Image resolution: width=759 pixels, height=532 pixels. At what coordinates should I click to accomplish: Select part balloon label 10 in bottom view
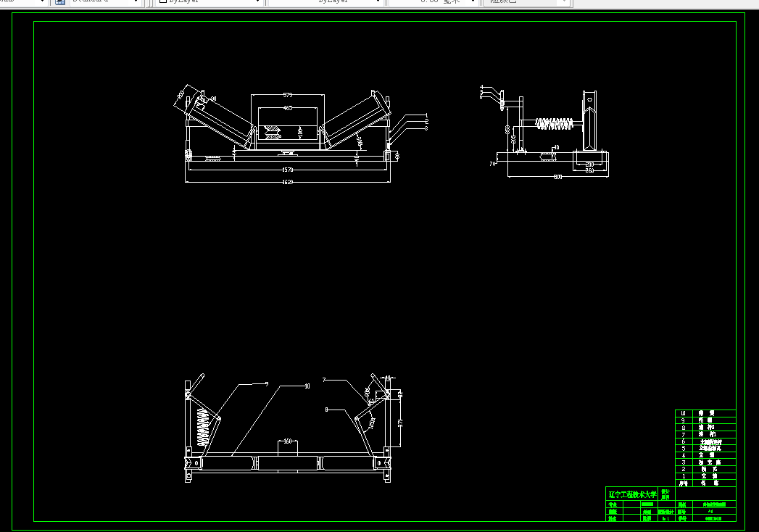coord(307,386)
